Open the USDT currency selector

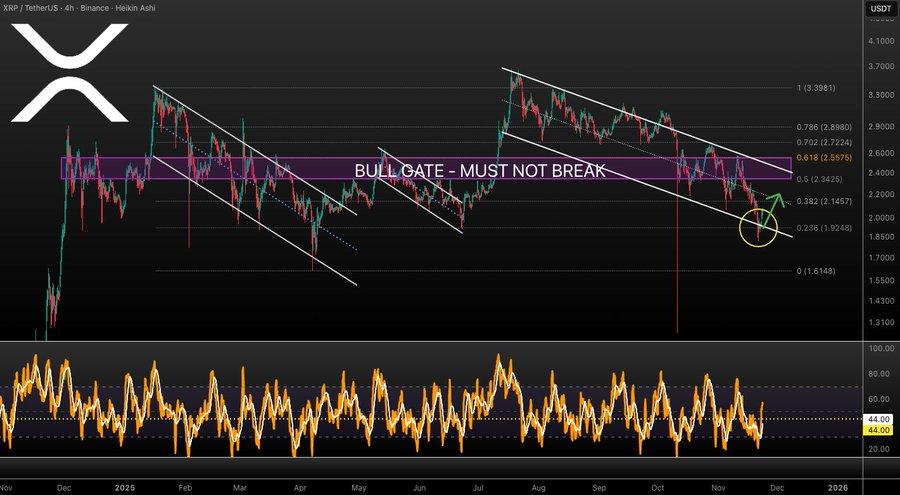(x=881, y=8)
